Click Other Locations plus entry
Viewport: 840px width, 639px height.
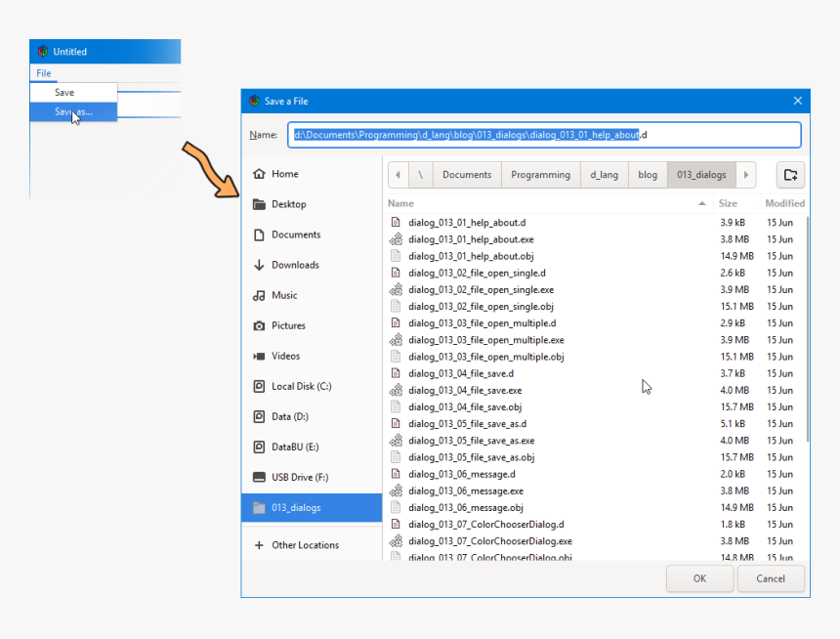305,545
